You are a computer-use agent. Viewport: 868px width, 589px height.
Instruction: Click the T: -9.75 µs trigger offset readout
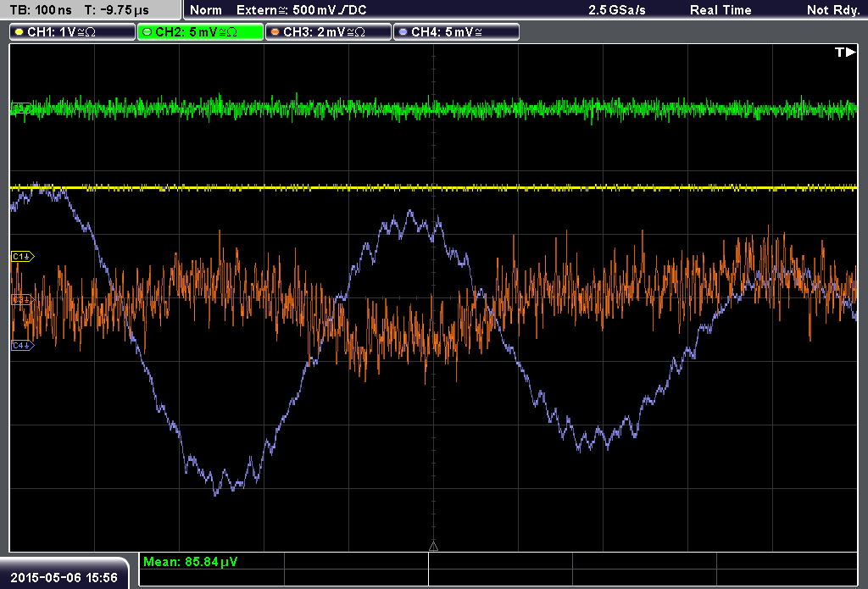117,10
